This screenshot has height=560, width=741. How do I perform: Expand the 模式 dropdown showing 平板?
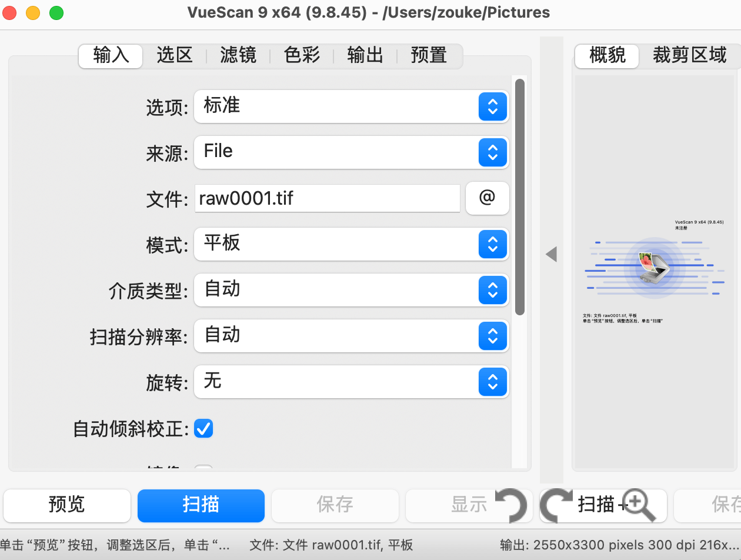(351, 244)
